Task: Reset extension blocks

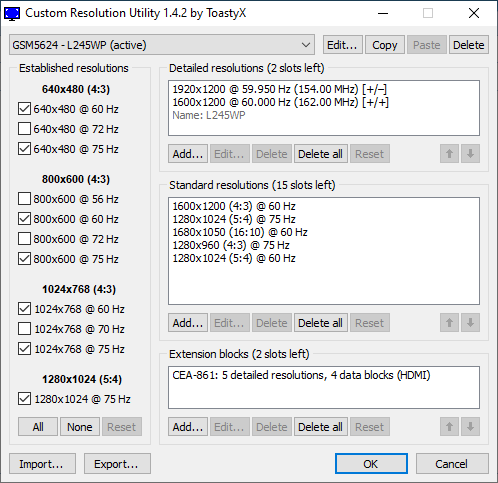Action: click(x=370, y=427)
